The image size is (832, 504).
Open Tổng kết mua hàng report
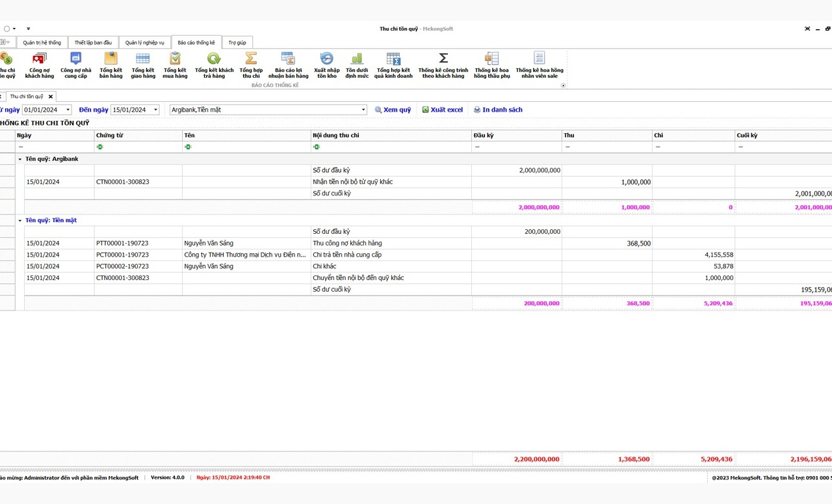pyautogui.click(x=175, y=66)
